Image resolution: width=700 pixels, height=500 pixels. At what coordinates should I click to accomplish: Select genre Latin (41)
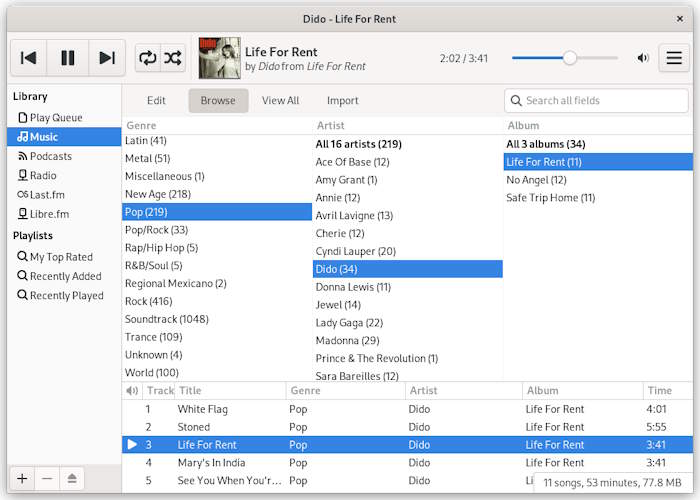(x=217, y=141)
